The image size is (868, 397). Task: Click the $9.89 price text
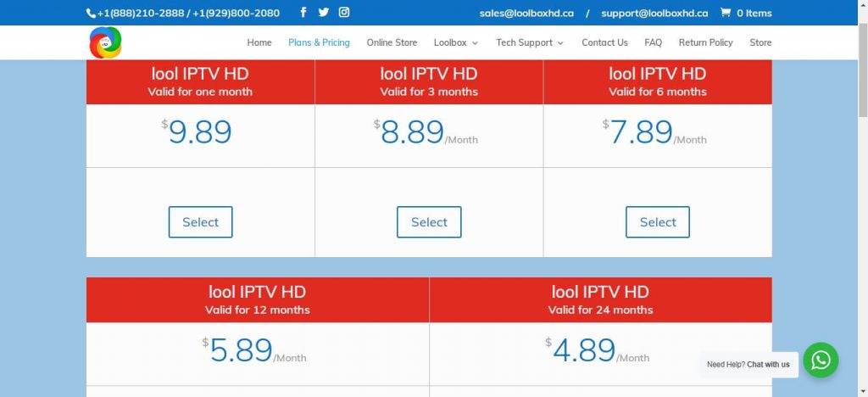coord(197,132)
